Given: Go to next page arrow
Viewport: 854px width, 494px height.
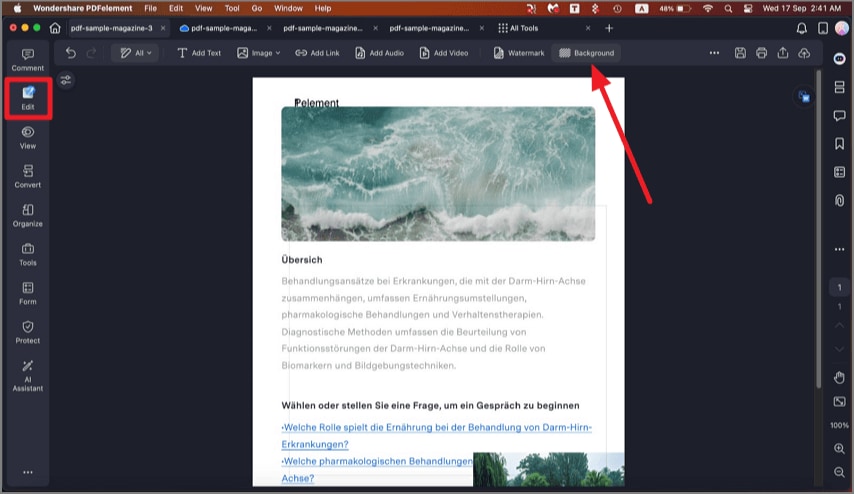Looking at the screenshot, I should (839, 349).
